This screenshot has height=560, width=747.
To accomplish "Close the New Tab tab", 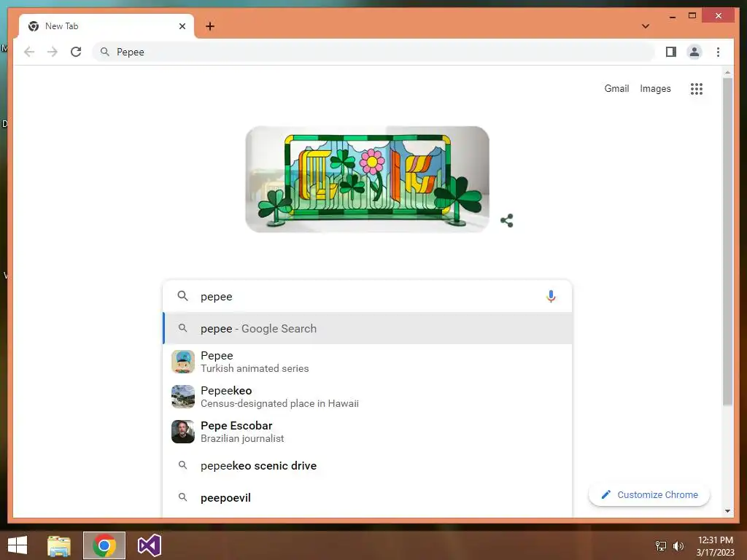I will 182,26.
